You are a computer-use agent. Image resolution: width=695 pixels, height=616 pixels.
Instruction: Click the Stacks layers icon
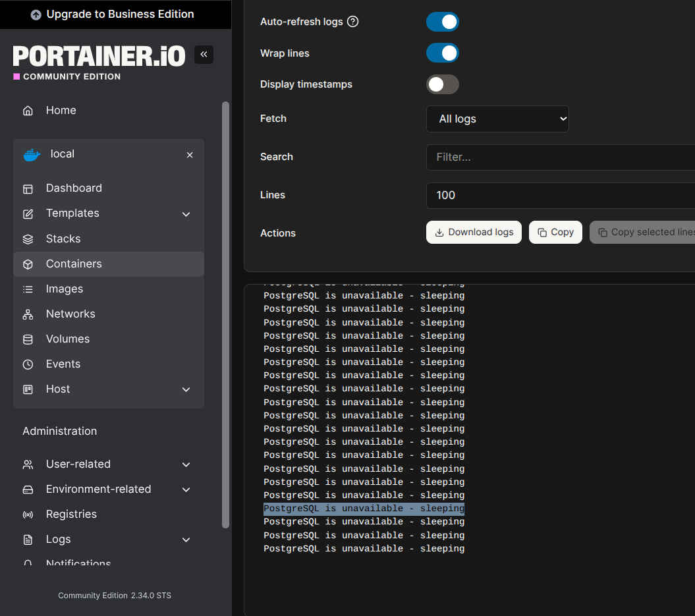[x=28, y=239]
